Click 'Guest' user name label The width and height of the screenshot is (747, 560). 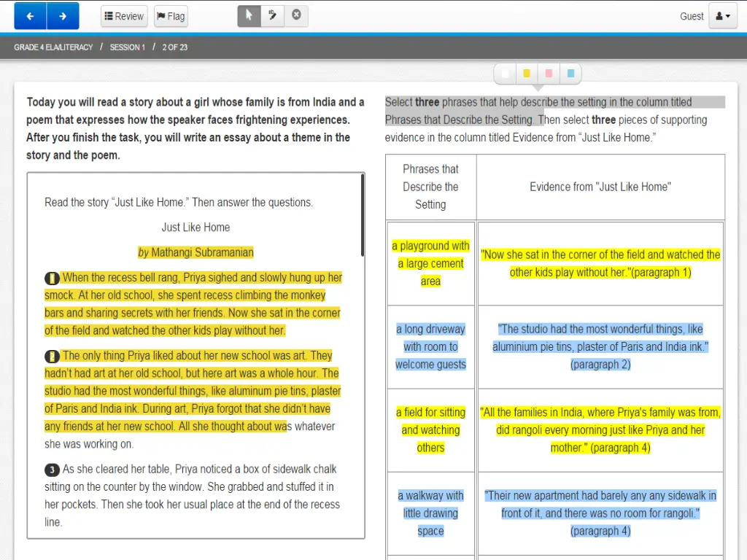click(692, 16)
